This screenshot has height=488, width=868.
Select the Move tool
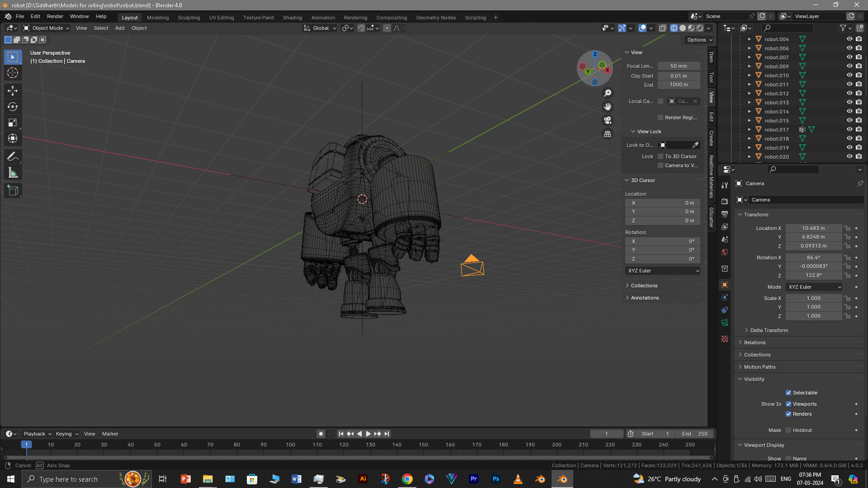pos(13,91)
